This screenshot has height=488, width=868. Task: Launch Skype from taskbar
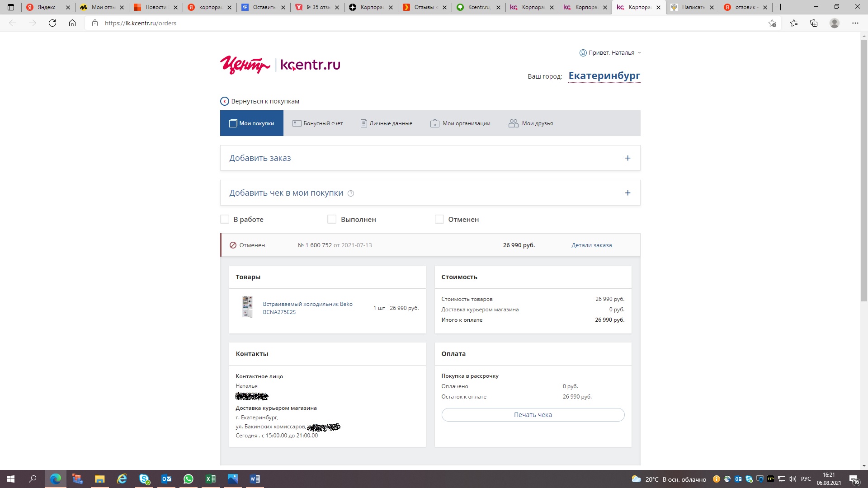[x=144, y=479]
